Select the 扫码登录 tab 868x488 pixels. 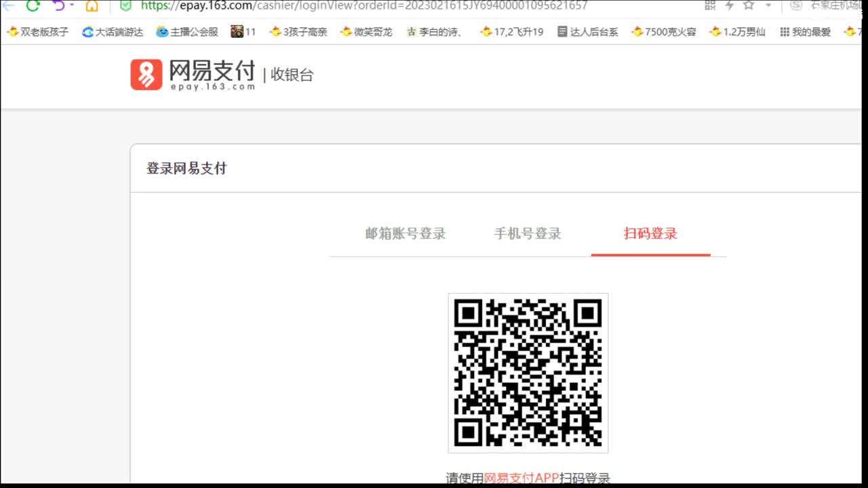click(x=650, y=234)
